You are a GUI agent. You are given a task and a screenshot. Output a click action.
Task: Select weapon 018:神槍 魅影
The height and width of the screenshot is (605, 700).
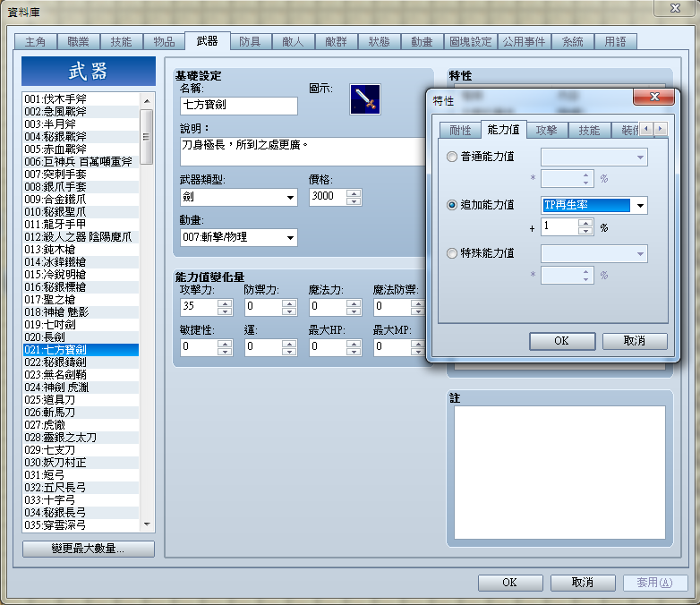[81, 312]
